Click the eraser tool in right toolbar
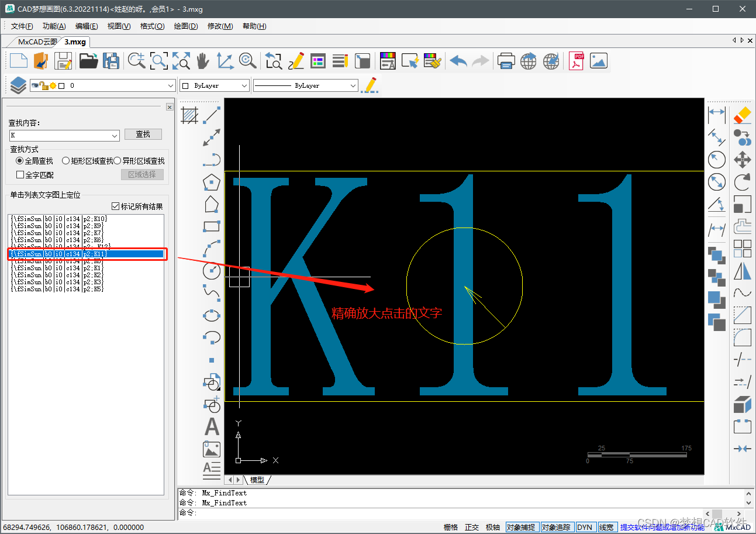This screenshot has height=534, width=756. tap(742, 115)
